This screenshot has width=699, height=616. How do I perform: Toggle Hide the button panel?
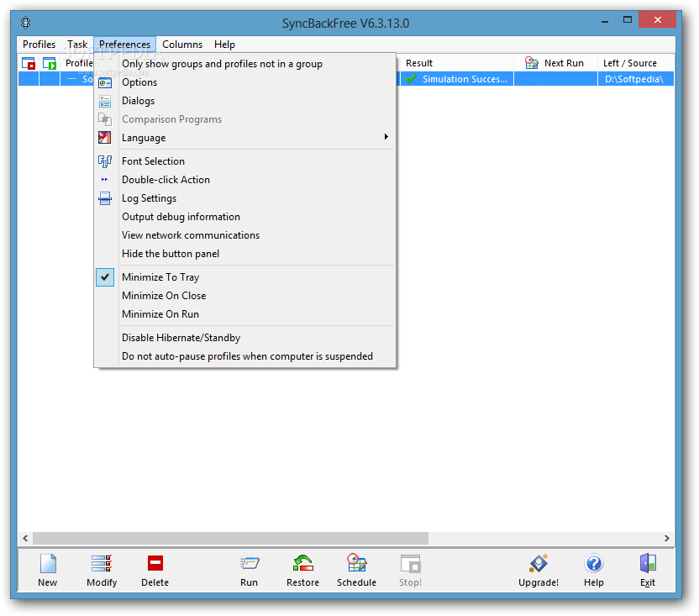[171, 254]
